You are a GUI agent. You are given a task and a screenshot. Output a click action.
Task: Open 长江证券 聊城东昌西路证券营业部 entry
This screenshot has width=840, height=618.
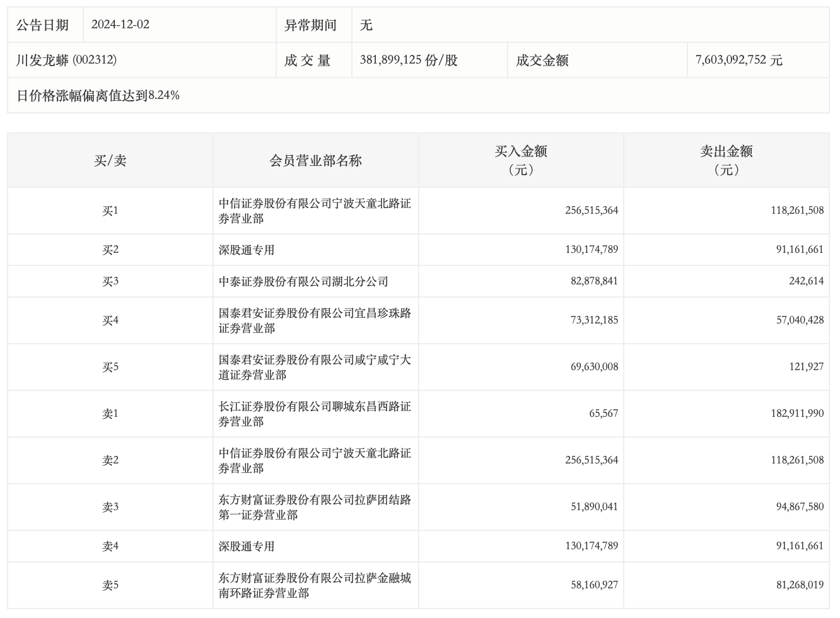(x=315, y=414)
